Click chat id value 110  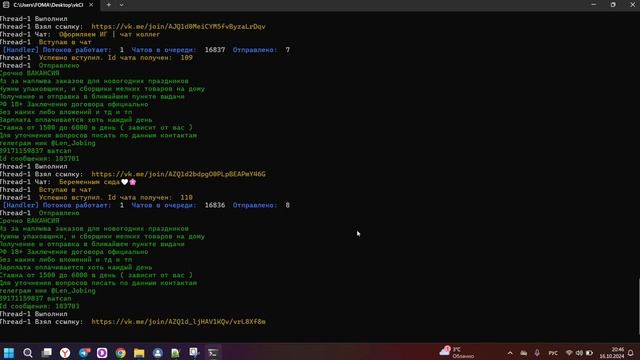click(x=187, y=198)
